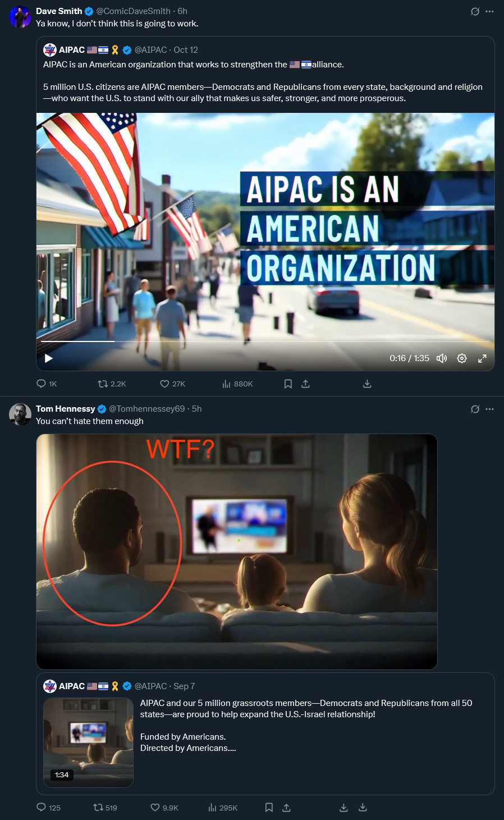Bookmark Dave Smith's post
This screenshot has width=504, height=820.
tap(288, 384)
